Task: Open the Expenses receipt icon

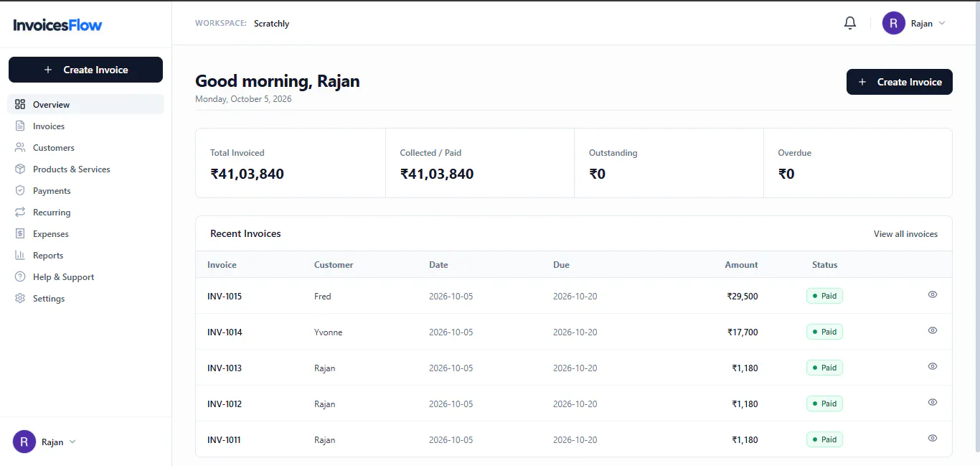Action: tap(20, 233)
